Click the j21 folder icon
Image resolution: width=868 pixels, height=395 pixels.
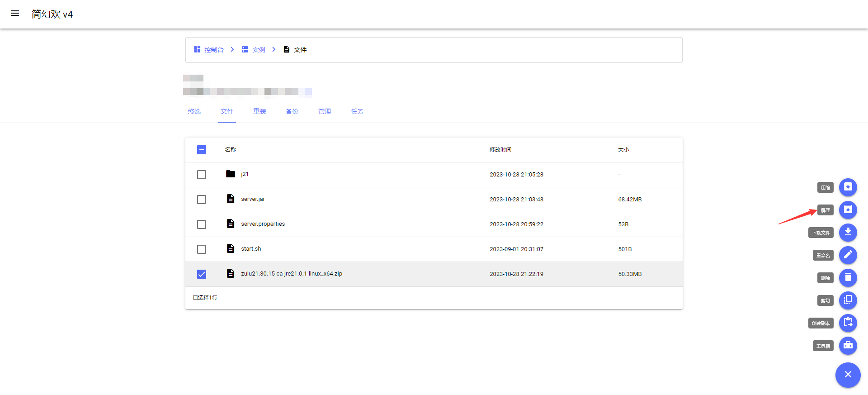point(231,174)
